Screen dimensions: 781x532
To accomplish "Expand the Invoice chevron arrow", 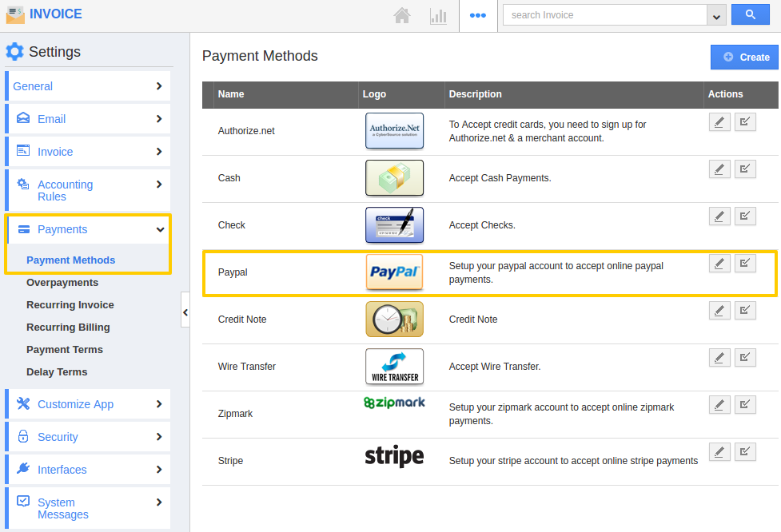I will (159, 152).
